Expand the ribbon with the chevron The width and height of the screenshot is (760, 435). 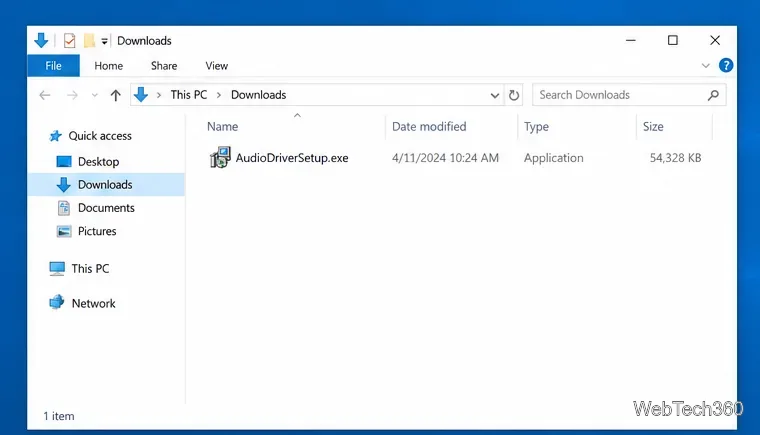coord(705,65)
